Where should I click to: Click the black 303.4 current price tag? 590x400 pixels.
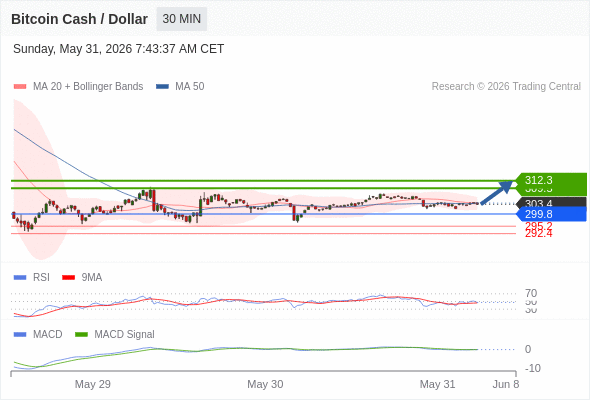pos(551,202)
